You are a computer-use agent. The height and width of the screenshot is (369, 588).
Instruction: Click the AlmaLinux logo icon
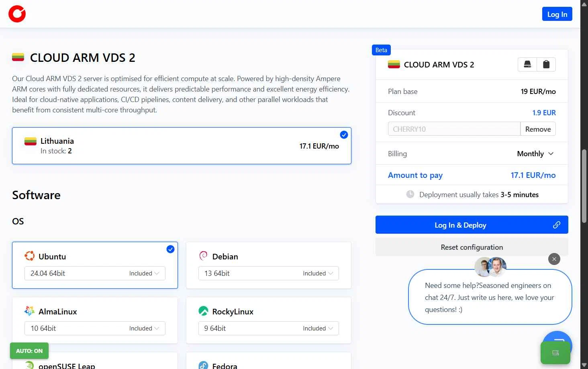[29, 311]
